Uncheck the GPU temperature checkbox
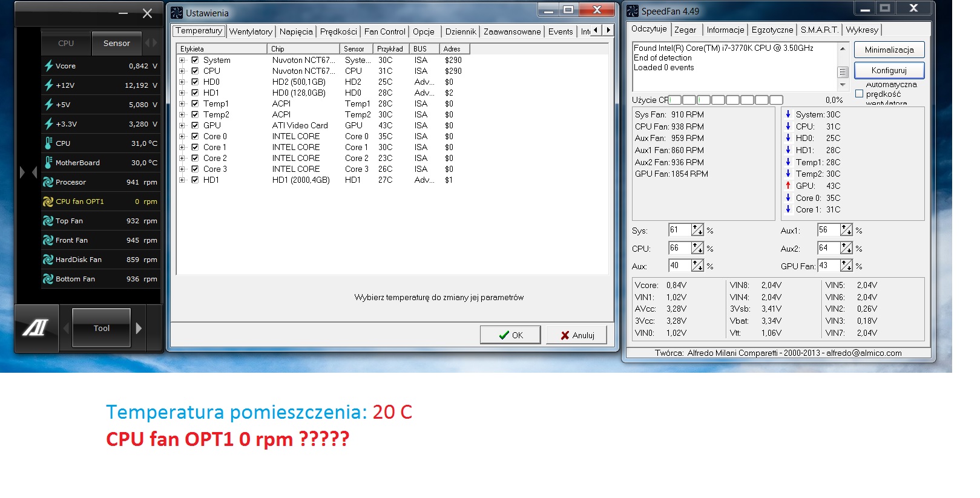Image resolution: width=980 pixels, height=498 pixels. coord(195,125)
